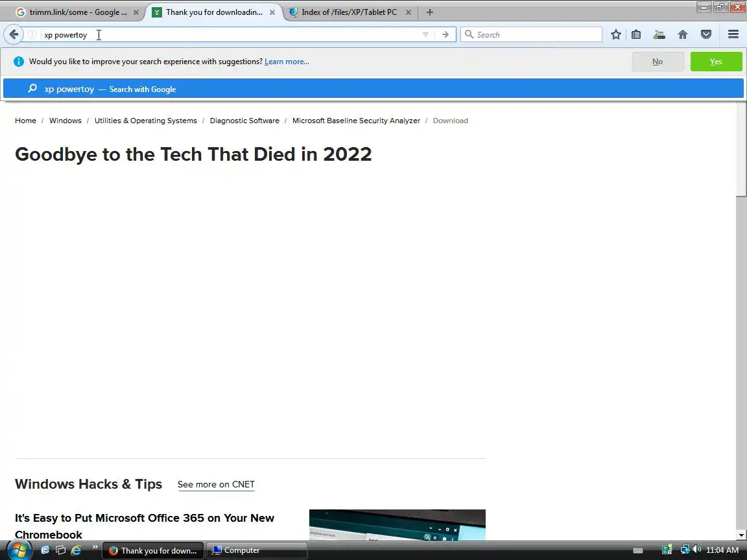Screen dimensions: 747x560
Task: Open Diagnostic Software breadcrumb
Action: click(244, 121)
